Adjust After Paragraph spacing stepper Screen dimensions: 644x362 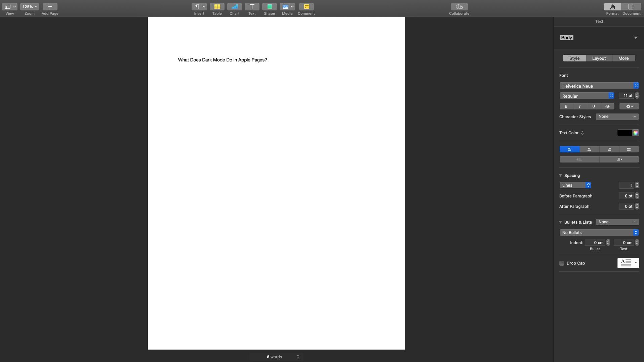click(x=637, y=207)
